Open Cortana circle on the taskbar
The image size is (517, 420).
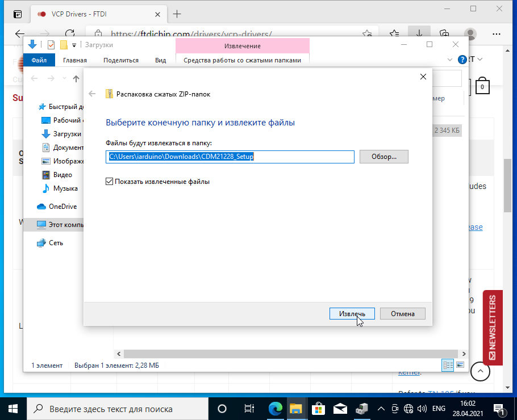click(x=222, y=409)
